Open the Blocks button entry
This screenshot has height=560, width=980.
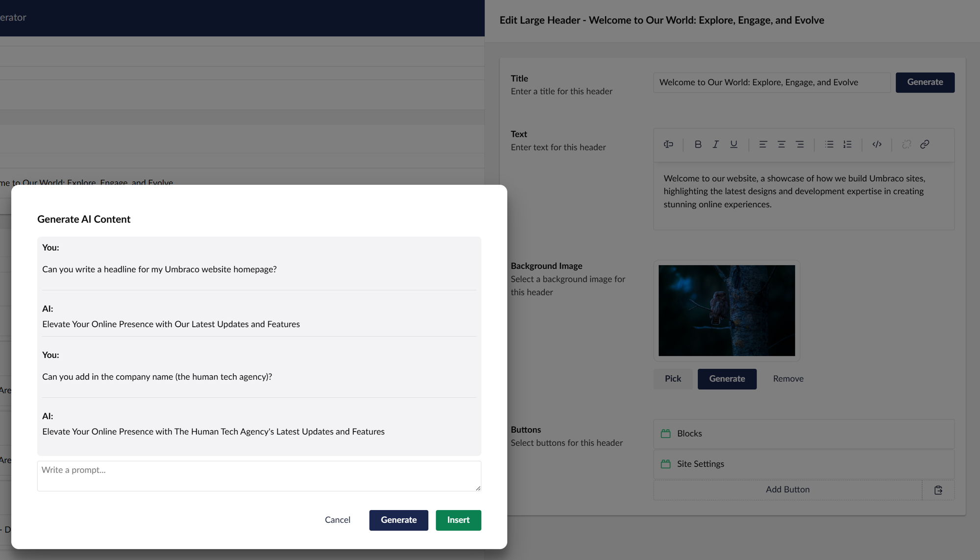point(804,434)
